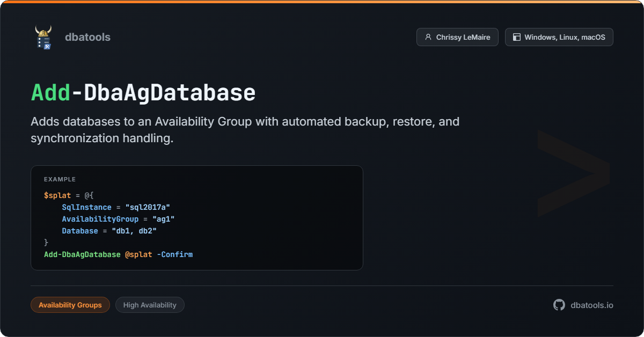
Task: Click Add-DbaAgDatabase in the code example
Action: pyautogui.click(x=82, y=254)
